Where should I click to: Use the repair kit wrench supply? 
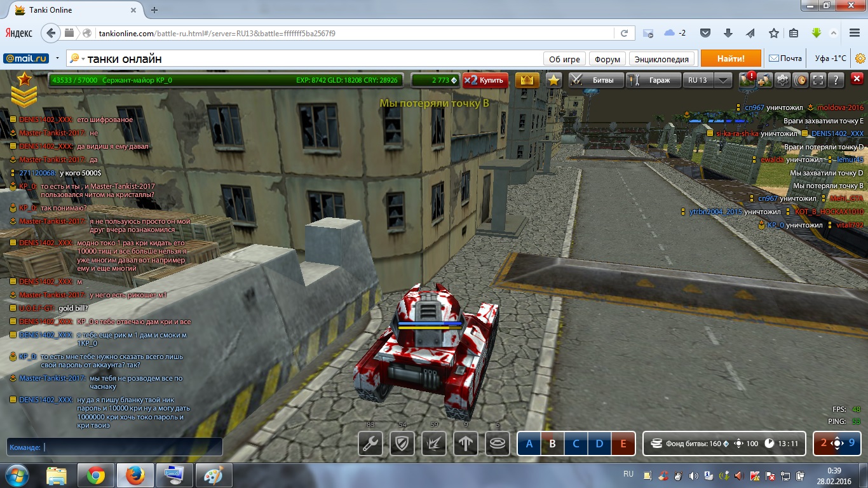[370, 444]
